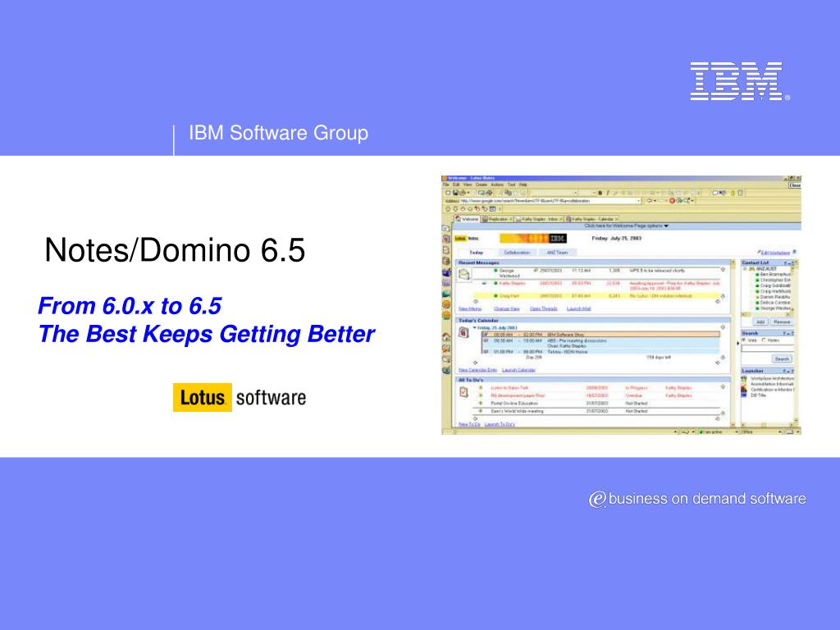Screen dimensions: 840x630
Task: Click the Search panel text input field
Action: tap(768, 349)
